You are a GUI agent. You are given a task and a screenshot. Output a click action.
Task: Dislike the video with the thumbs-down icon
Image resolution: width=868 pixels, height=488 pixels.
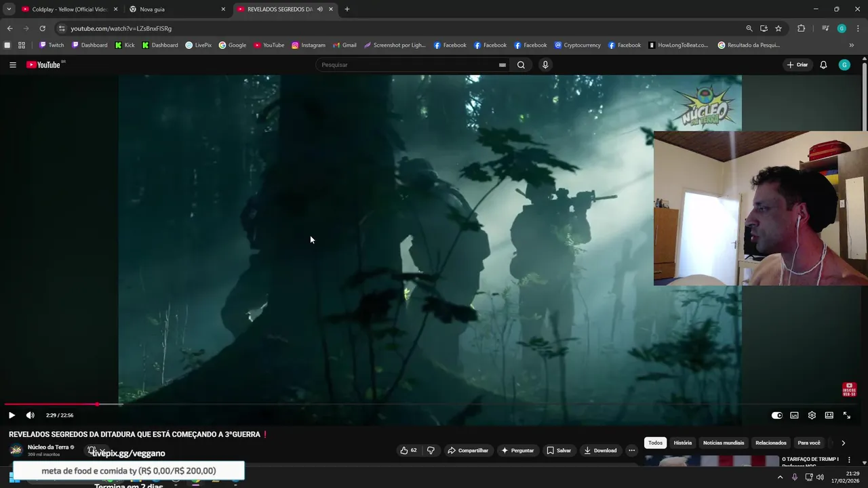pos(431,451)
